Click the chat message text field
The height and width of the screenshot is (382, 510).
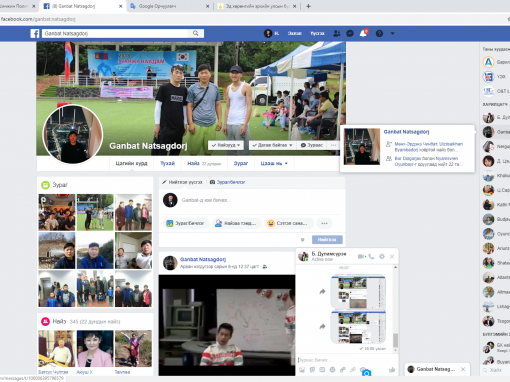347,360
